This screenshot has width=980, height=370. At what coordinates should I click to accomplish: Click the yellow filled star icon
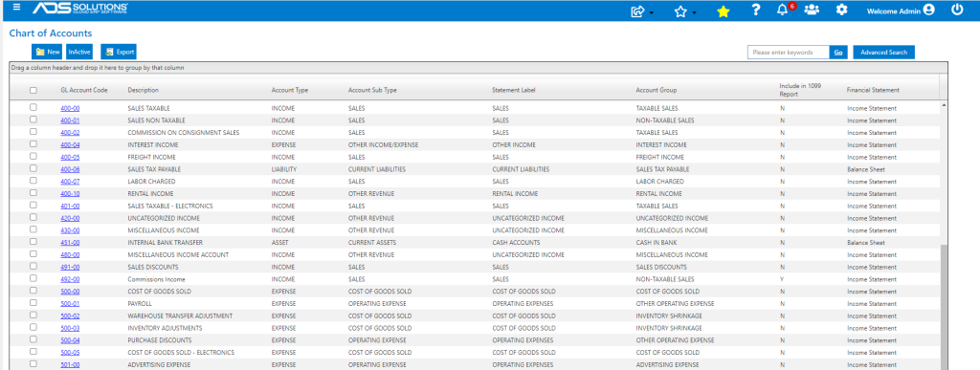pos(724,11)
